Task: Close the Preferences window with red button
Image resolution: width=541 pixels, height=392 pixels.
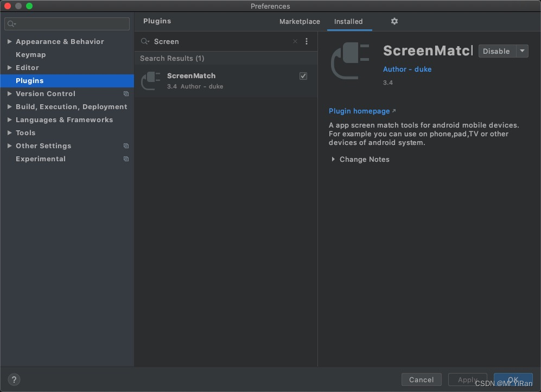Action: point(7,6)
